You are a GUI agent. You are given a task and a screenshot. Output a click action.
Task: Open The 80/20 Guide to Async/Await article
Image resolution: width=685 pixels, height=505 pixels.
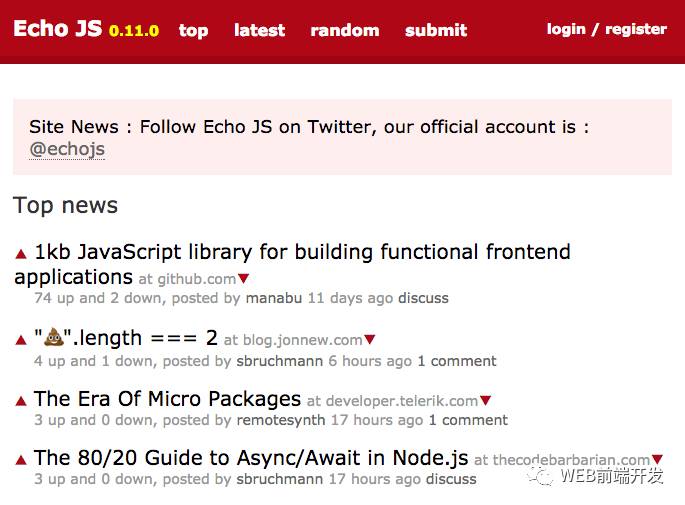[x=251, y=458]
